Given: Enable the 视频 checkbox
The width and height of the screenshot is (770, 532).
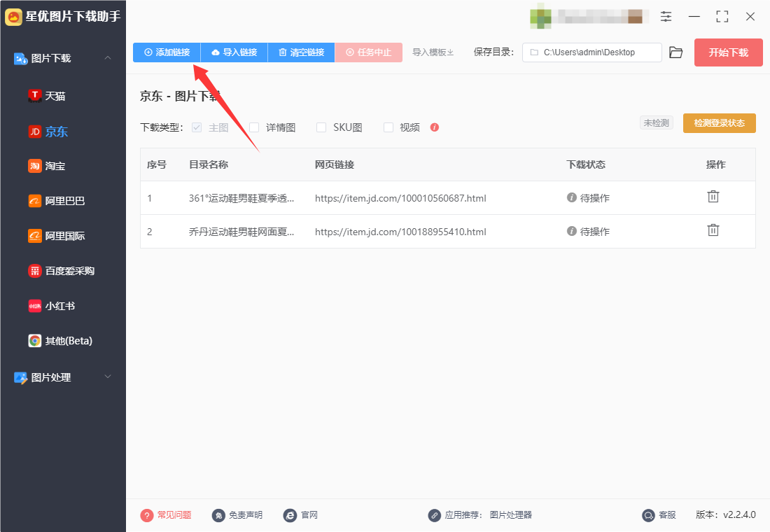Looking at the screenshot, I should 388,127.
